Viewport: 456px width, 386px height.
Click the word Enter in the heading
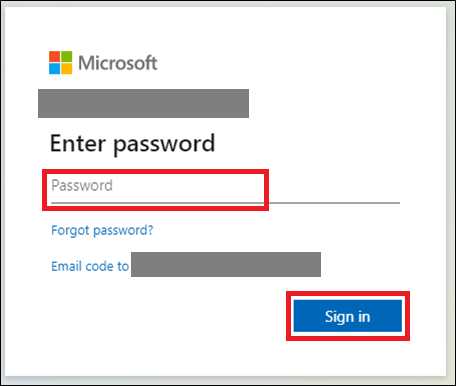[78, 143]
